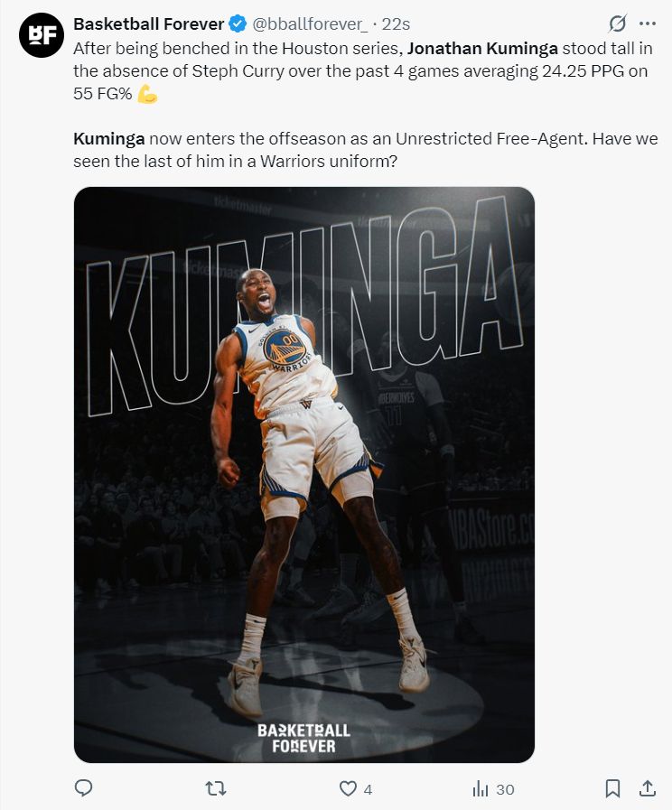Open the Kuminga poster image
Viewport: 672px width, 810px height.
point(304,475)
